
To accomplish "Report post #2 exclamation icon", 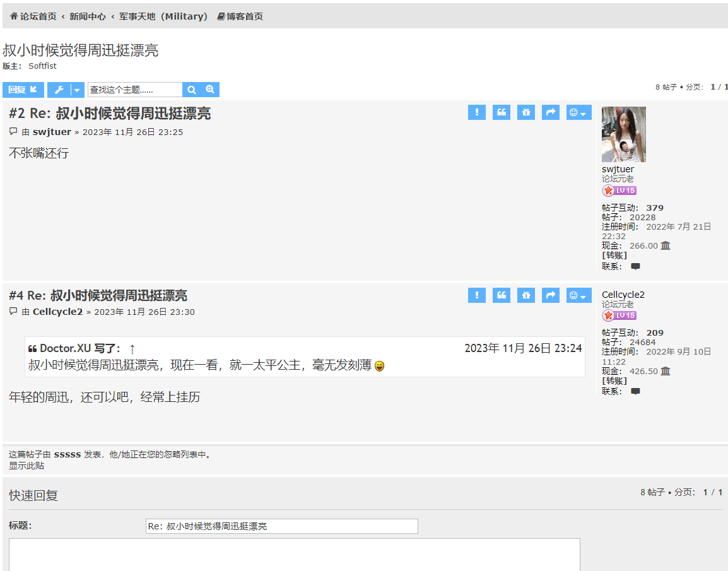I will pos(477,112).
